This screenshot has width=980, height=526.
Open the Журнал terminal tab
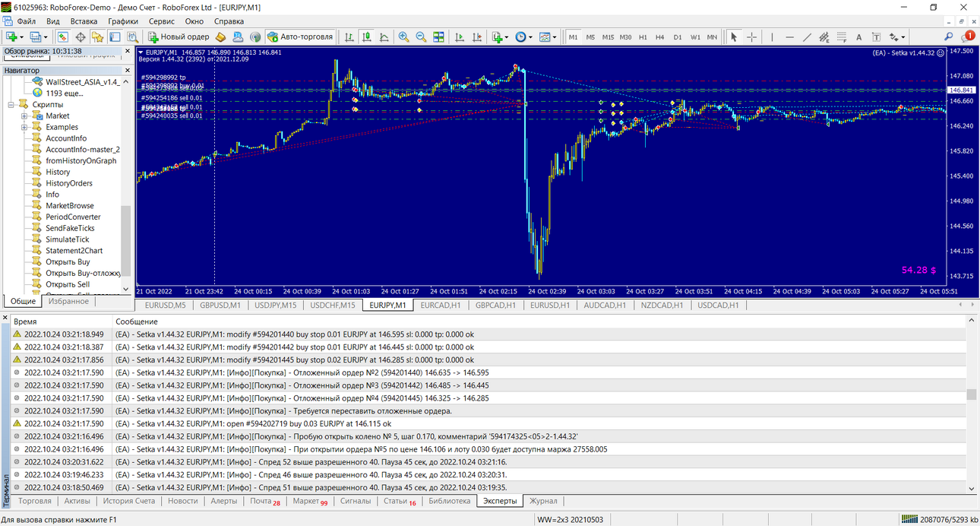(543, 501)
